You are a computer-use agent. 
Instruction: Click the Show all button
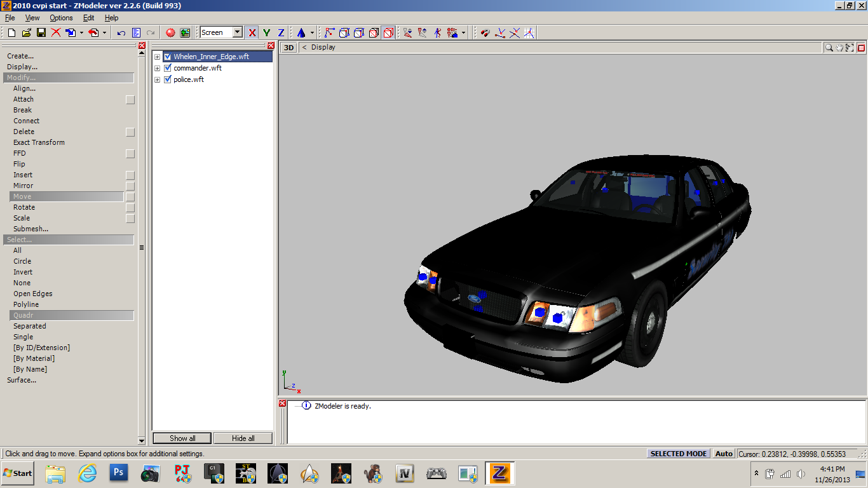coord(182,438)
